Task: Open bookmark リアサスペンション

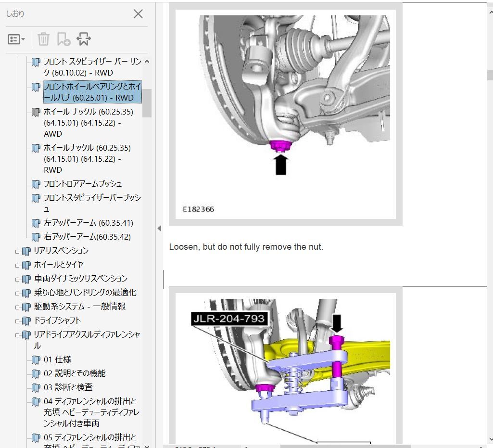Action: pos(61,251)
